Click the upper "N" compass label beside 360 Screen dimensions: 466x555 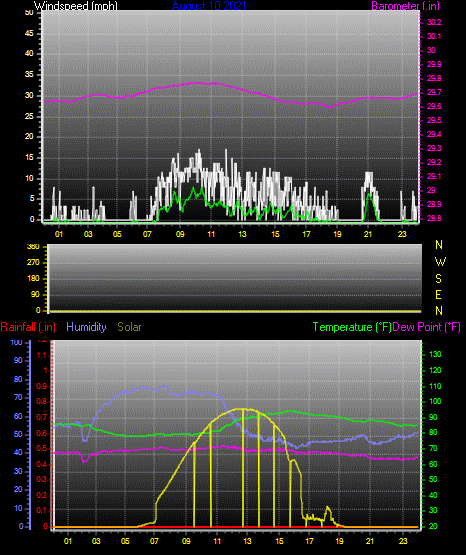[x=439, y=245]
